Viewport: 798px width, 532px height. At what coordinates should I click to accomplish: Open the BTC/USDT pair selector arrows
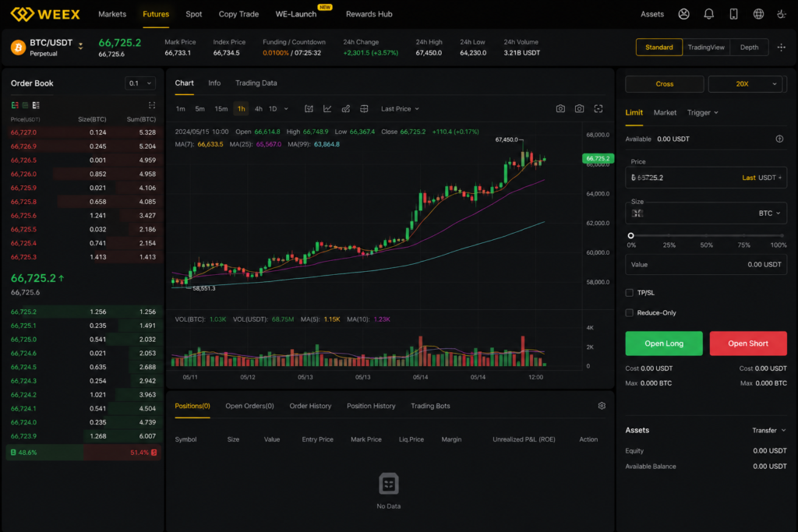pyautogui.click(x=80, y=46)
